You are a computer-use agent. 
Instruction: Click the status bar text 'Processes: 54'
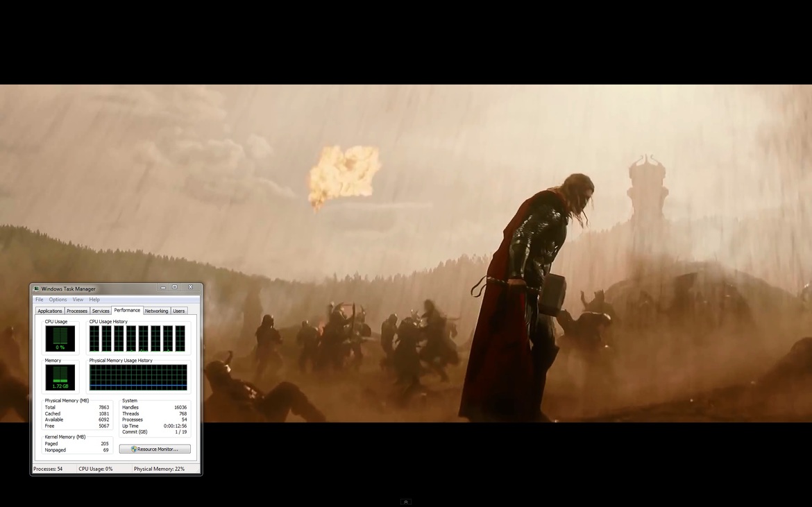pos(48,470)
